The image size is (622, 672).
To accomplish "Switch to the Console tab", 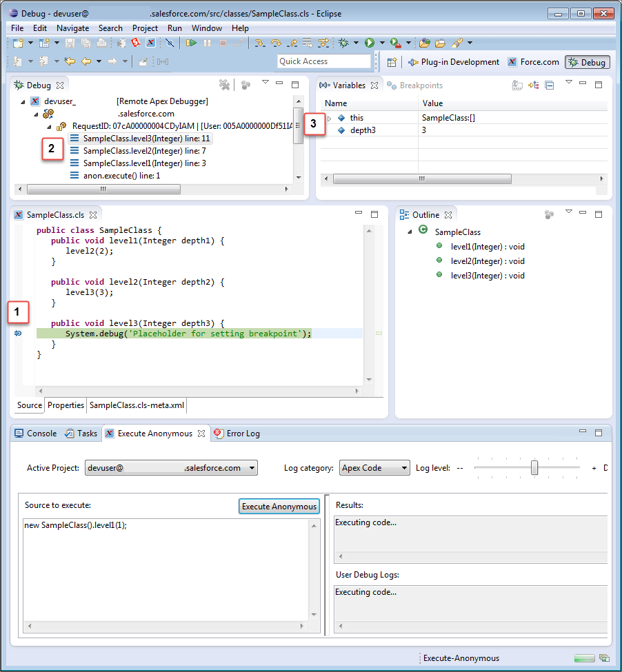I will [x=36, y=434].
